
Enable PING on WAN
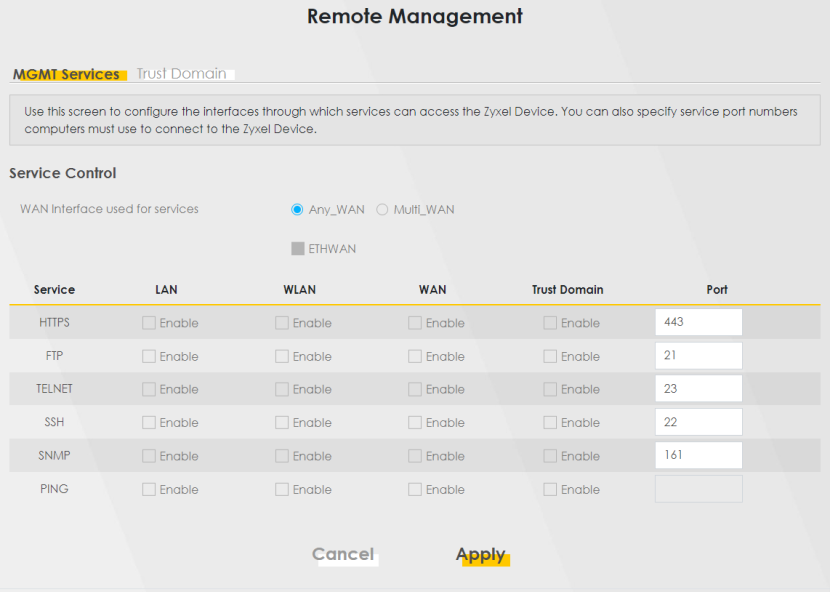tap(415, 490)
